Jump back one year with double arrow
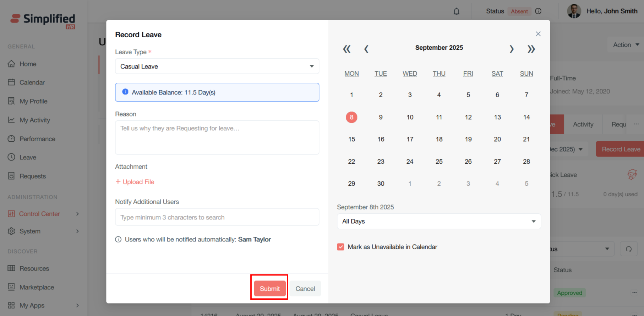Screen dimensions: 644x316 point(346,49)
